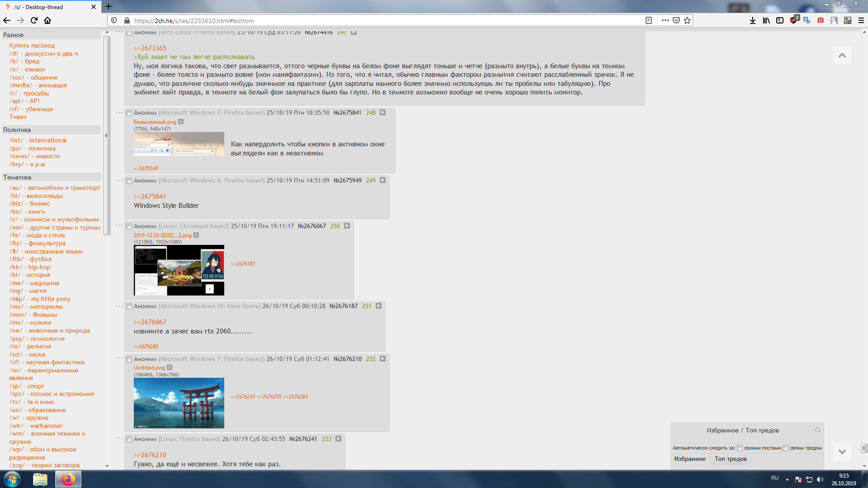
Task: Switch to 'Топ тредов' tab
Action: tap(731, 459)
